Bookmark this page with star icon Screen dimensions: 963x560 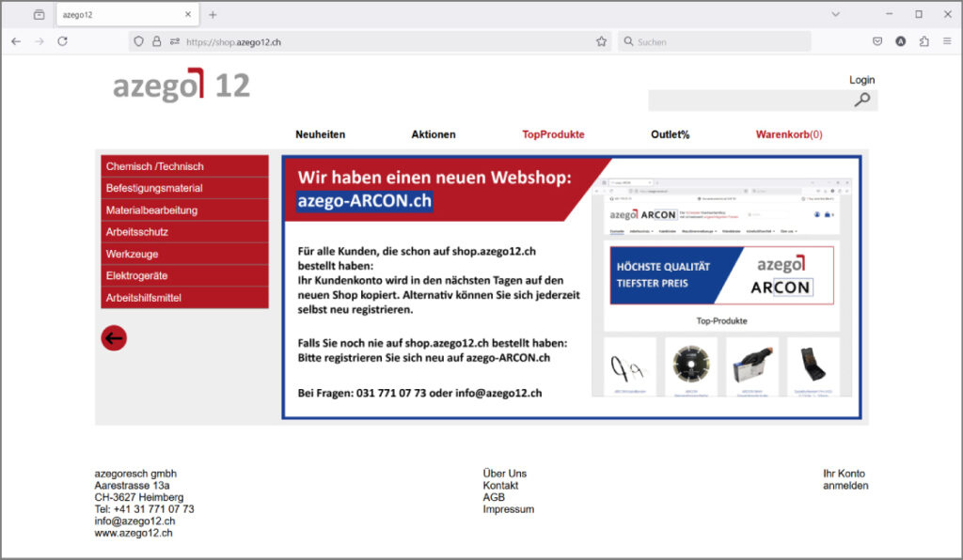point(601,41)
